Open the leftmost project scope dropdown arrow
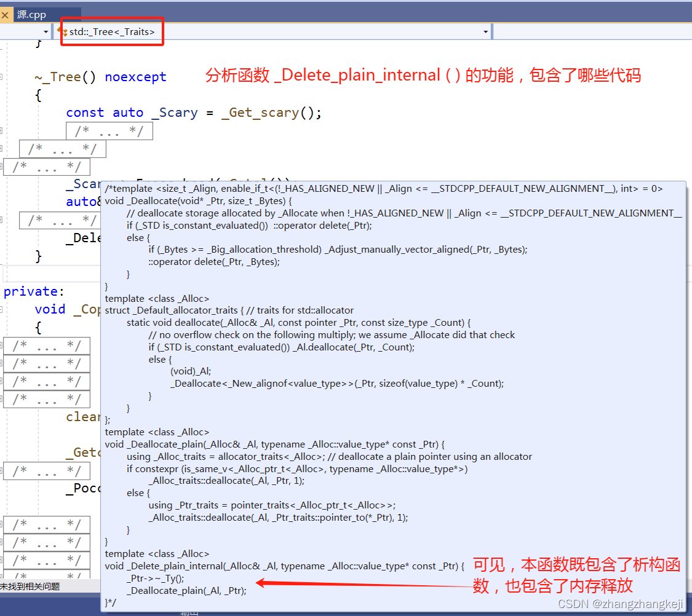The height and width of the screenshot is (616, 692). point(46,32)
